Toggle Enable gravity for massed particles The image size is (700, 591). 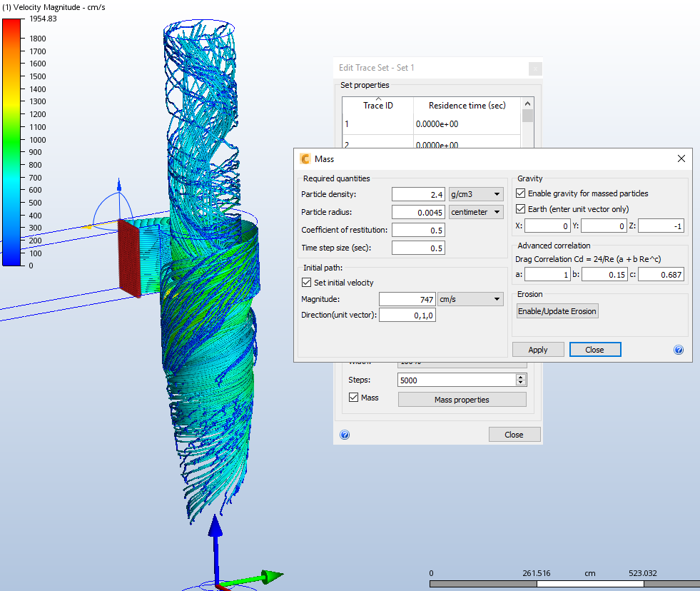coord(520,193)
